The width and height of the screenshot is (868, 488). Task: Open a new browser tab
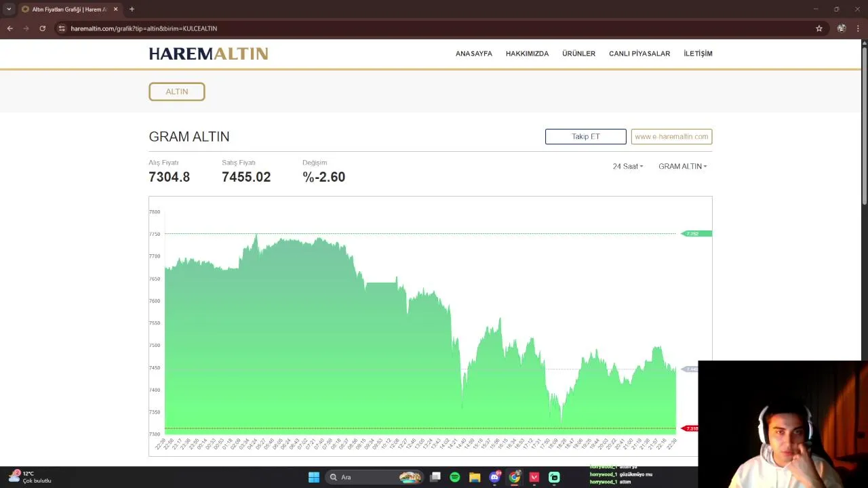(132, 9)
